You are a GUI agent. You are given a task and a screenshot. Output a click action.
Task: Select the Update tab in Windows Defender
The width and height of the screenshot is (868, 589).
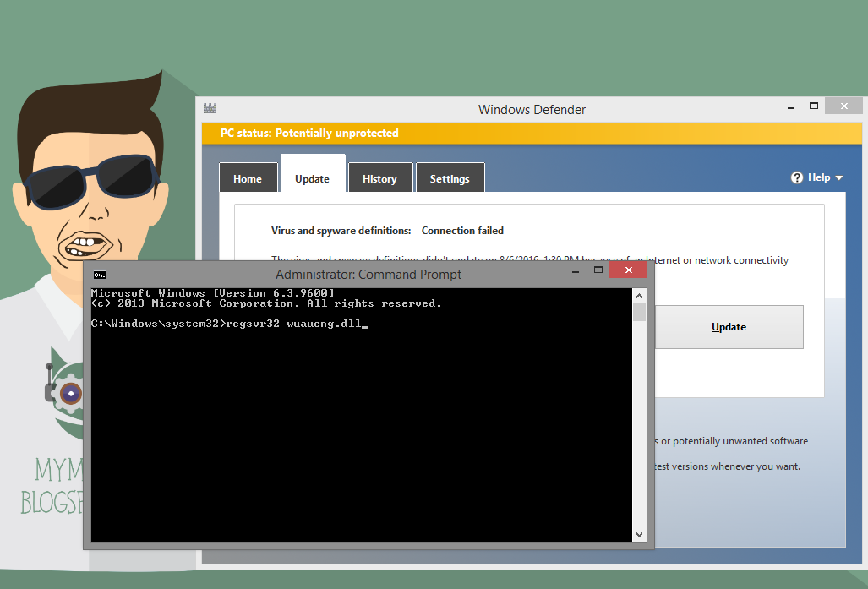pos(313,174)
